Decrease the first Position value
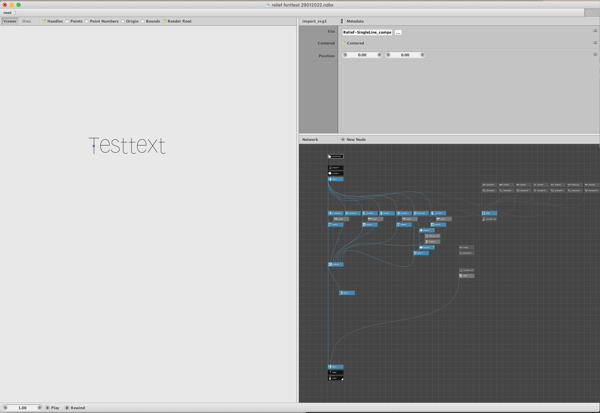The width and height of the screenshot is (600, 413). click(345, 55)
